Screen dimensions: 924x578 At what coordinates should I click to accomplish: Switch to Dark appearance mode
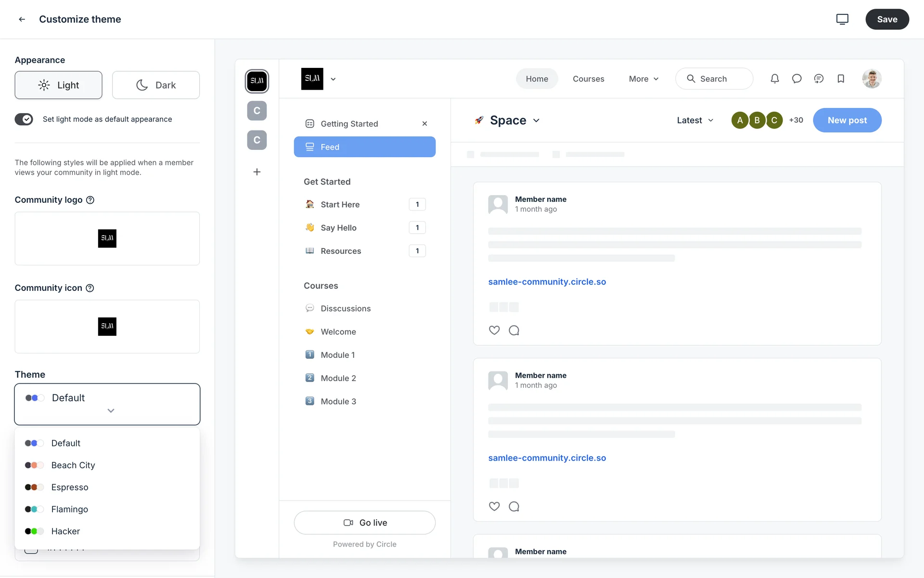155,85
